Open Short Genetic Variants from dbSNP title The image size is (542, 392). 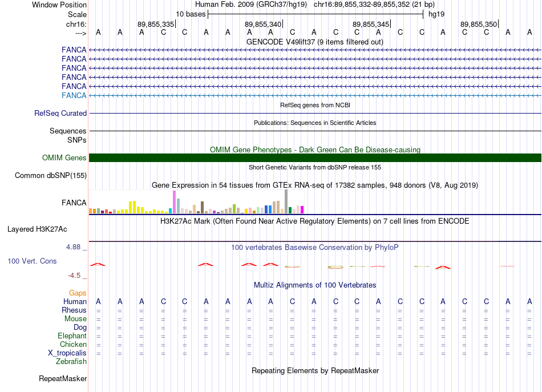pos(315,167)
